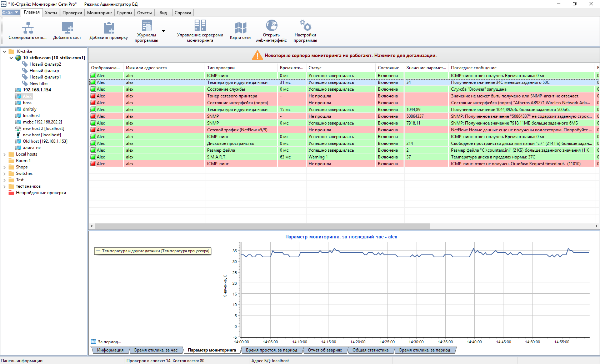This screenshot has width=600, height=364.
Task: Switch to the Общая статистика tab
Action: coord(370,350)
